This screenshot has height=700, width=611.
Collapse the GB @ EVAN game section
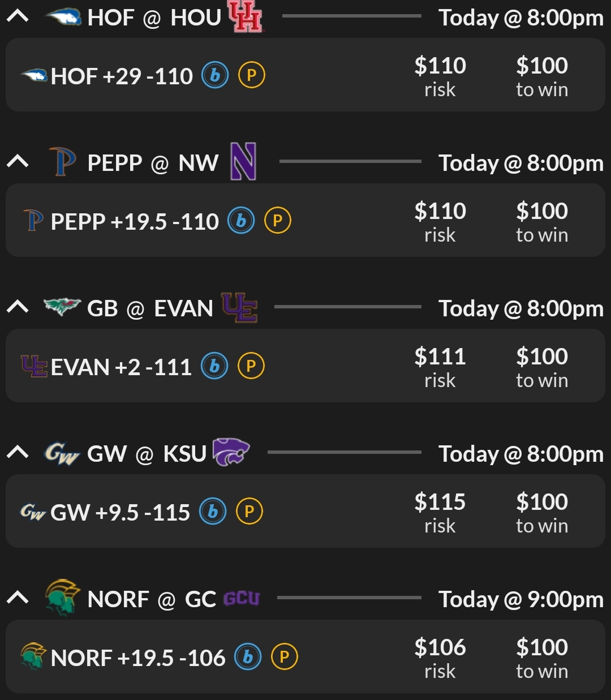18,308
